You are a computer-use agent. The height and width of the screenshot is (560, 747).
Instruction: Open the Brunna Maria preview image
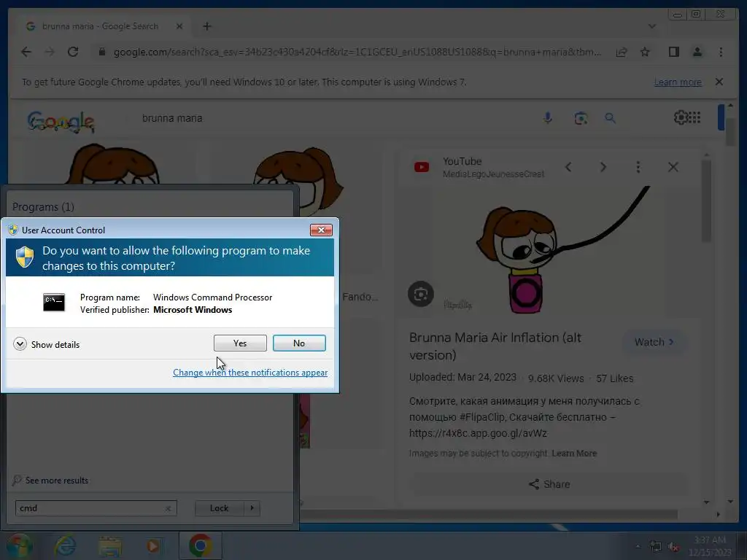coord(548,252)
